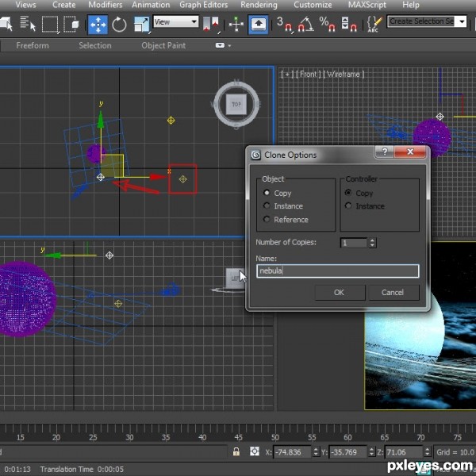
Task: Choose the Rectangular Selection Region tool
Action: tap(50, 23)
